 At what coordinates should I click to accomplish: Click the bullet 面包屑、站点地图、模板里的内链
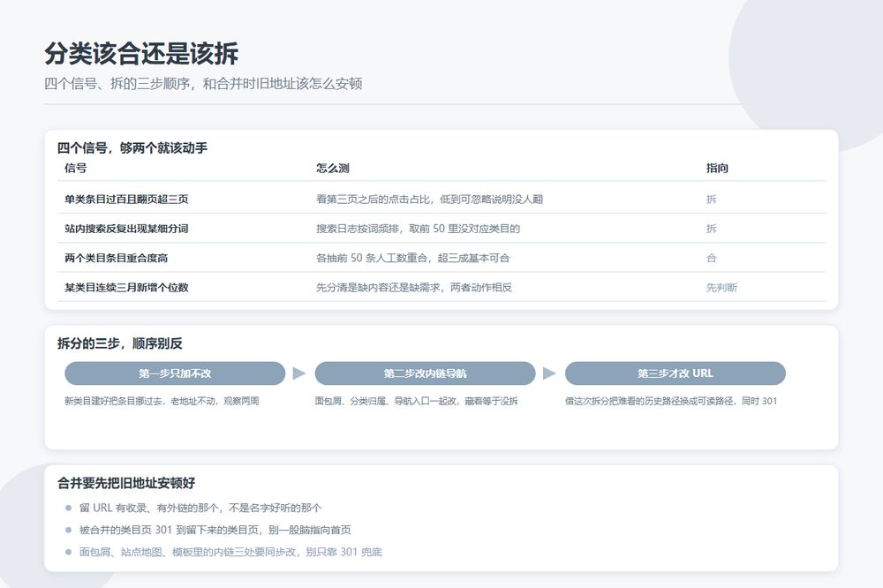[230, 552]
